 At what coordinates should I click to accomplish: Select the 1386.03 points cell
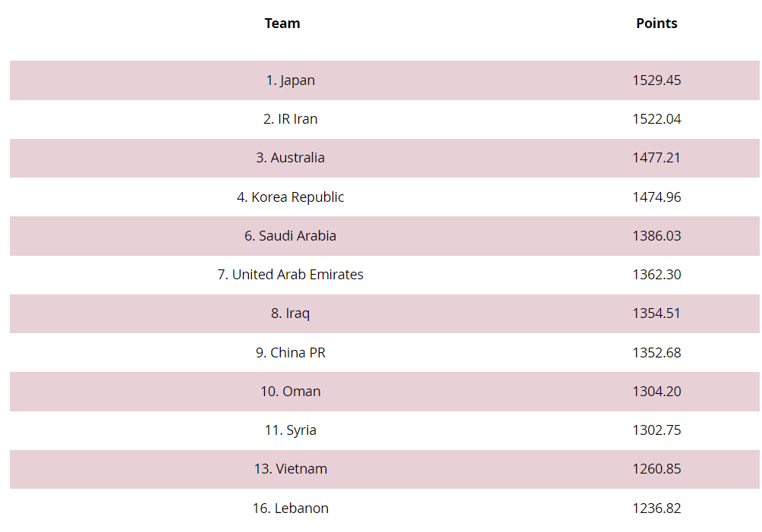click(657, 236)
